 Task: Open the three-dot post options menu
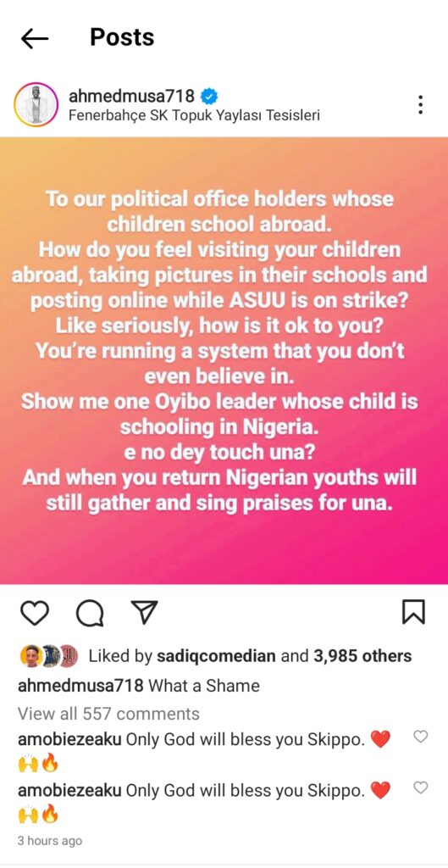[421, 104]
